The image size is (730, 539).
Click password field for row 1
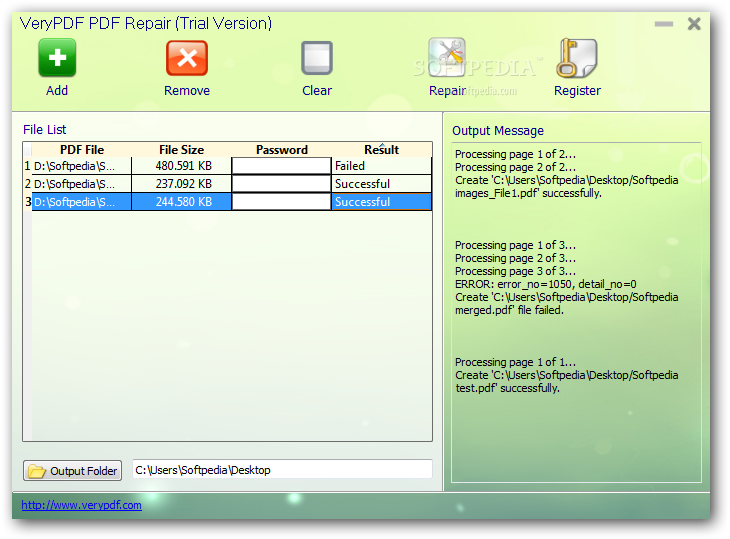[x=282, y=166]
